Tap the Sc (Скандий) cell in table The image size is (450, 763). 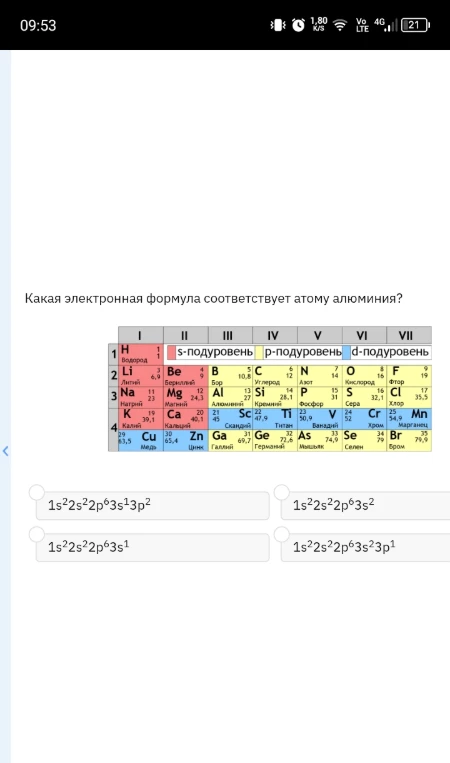click(x=231, y=418)
